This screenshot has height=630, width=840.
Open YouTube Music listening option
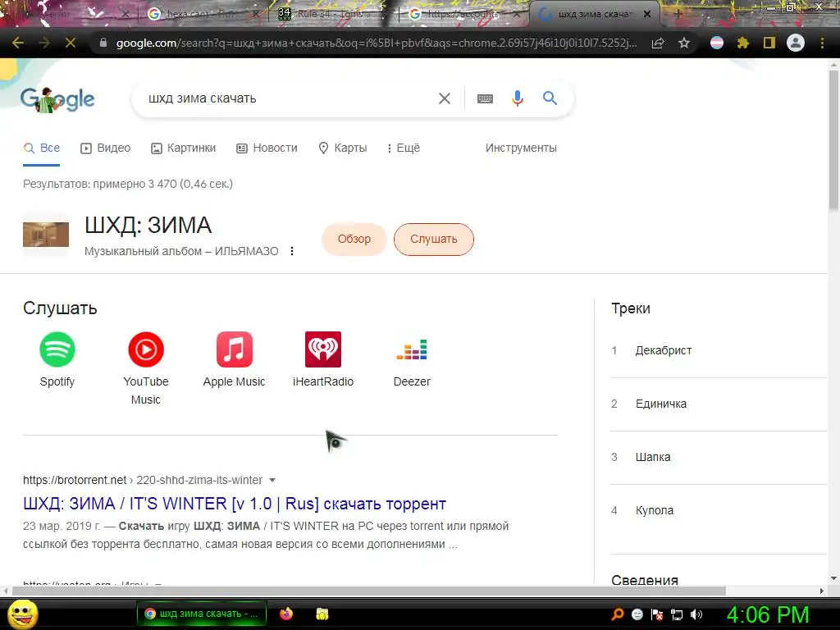pyautogui.click(x=146, y=368)
